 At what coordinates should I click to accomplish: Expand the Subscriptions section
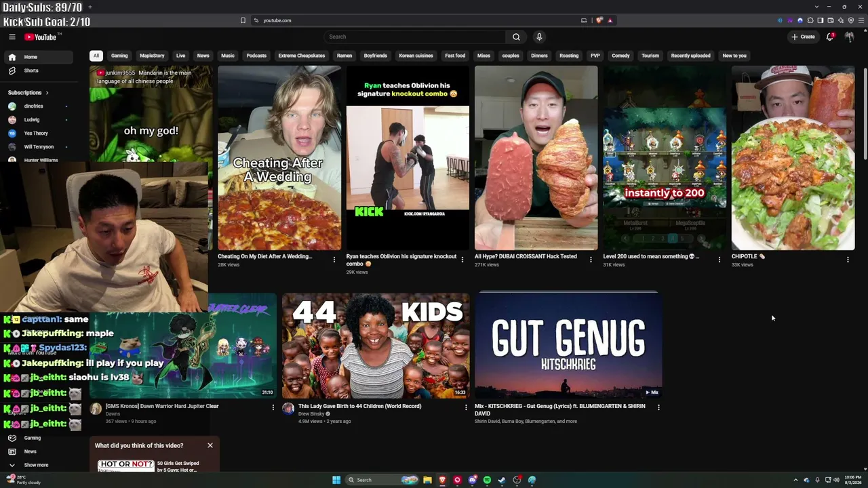tap(28, 92)
